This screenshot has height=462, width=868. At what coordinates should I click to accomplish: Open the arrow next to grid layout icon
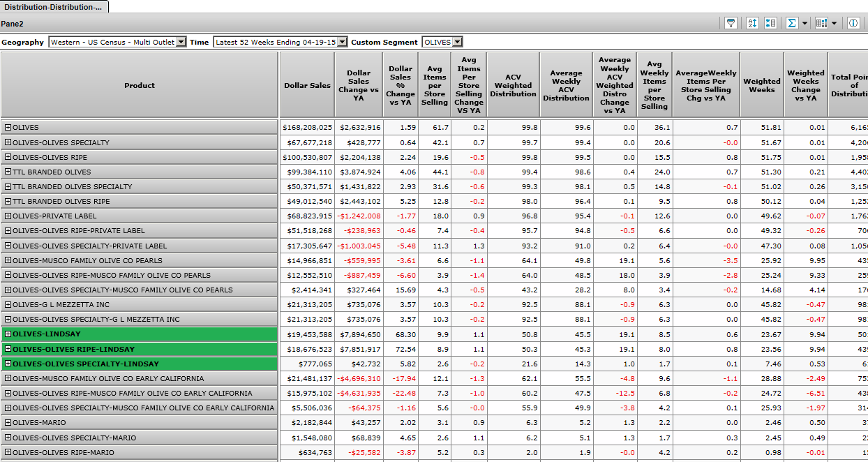tap(834, 24)
